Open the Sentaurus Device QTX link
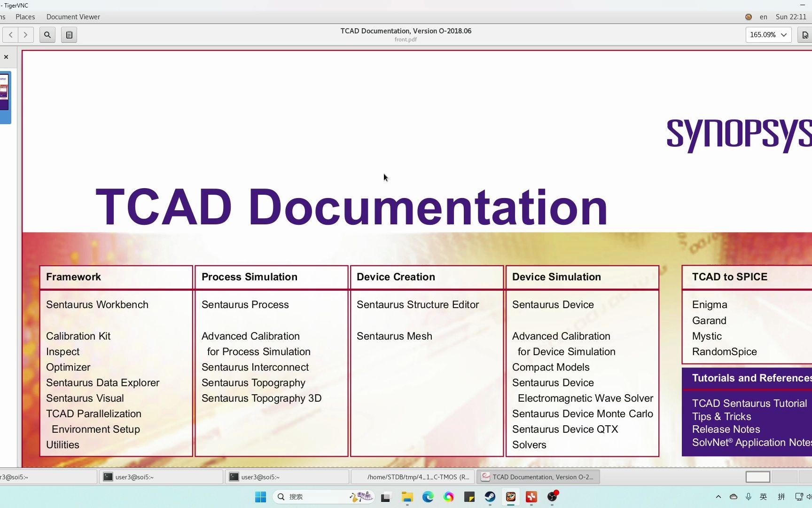 pos(565,429)
